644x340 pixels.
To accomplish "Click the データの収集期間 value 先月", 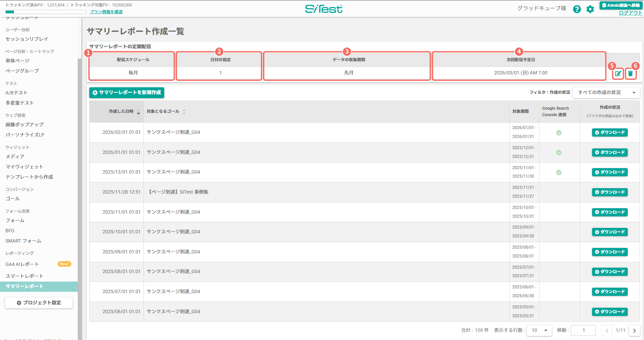I will (x=348, y=73).
